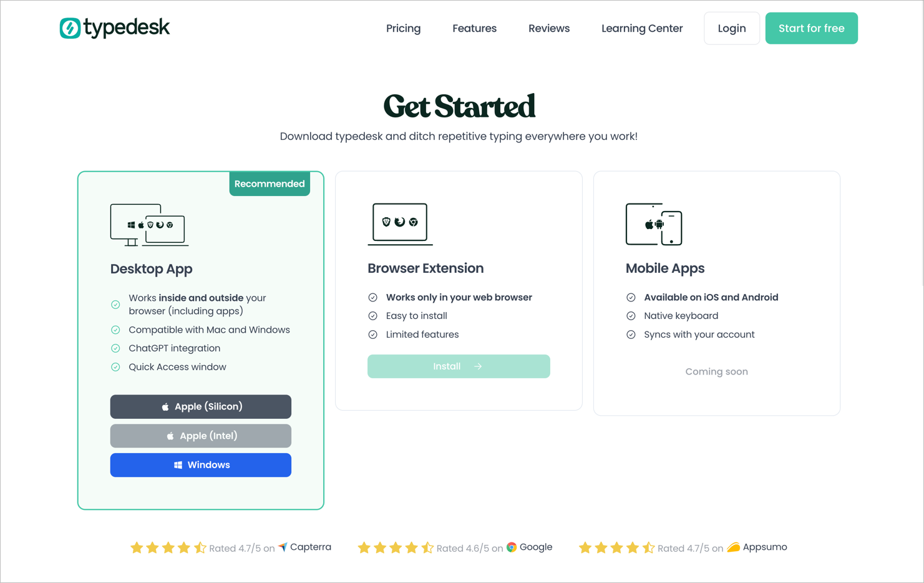Viewport: 924px width, 583px height.
Task: Click the Capterra logo icon
Action: (283, 547)
